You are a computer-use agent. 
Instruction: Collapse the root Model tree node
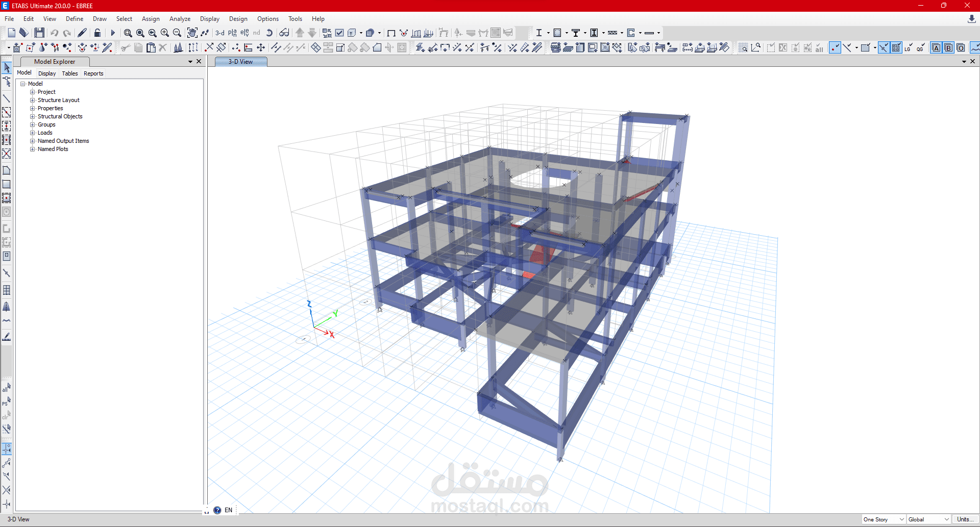coord(23,84)
